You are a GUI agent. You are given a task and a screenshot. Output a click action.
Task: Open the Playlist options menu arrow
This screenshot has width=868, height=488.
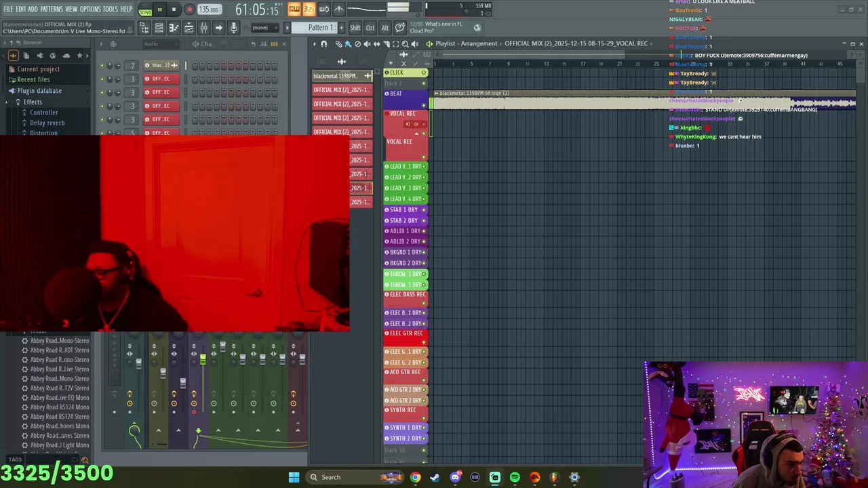coord(315,44)
